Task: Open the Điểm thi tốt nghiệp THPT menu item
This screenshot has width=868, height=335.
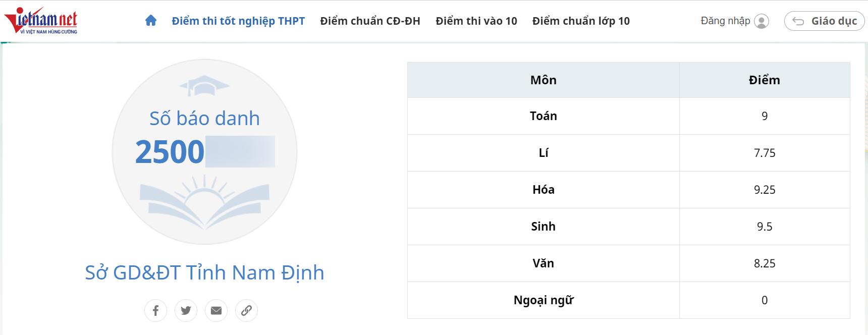Action: (237, 21)
